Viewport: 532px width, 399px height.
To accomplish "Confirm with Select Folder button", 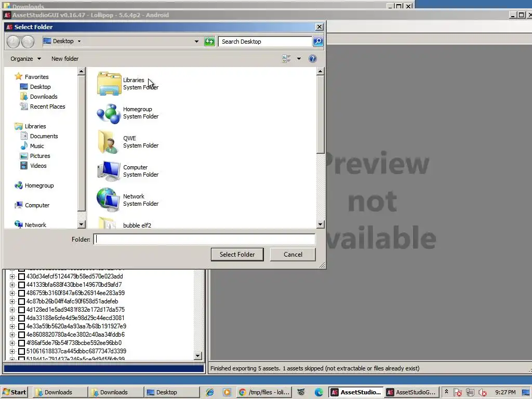I will tap(237, 255).
